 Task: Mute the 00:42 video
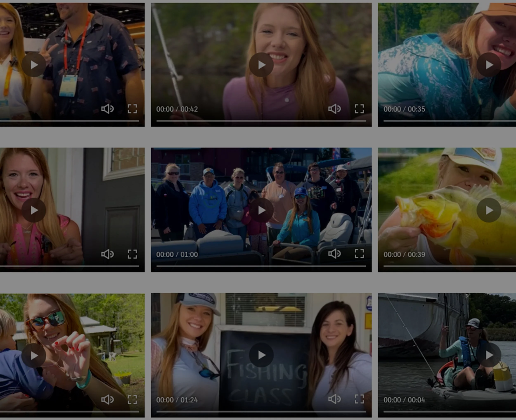[334, 109]
